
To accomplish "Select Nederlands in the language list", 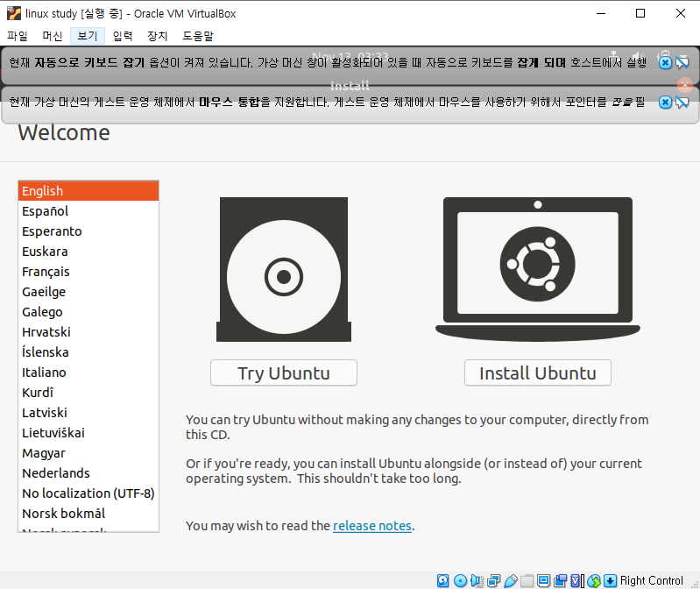I will tap(88, 473).
